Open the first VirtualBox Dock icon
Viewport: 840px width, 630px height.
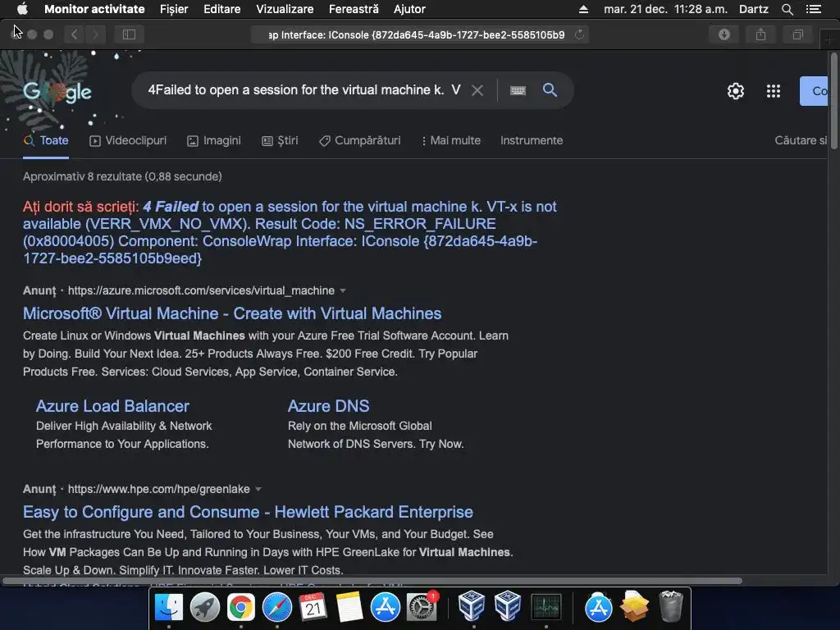(x=472, y=606)
